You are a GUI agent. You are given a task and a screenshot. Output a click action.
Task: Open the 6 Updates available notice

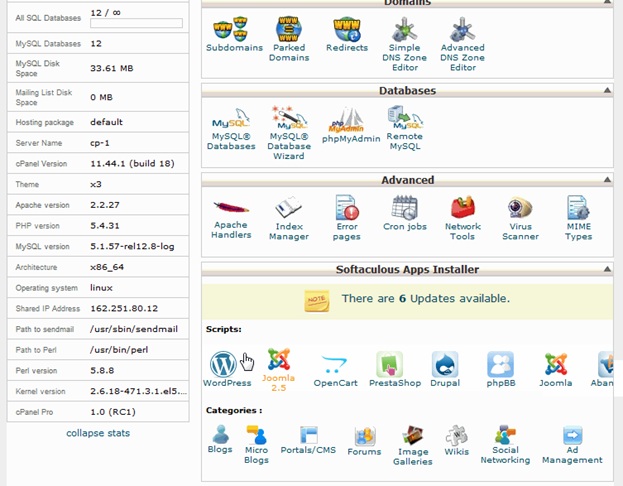[x=426, y=298]
